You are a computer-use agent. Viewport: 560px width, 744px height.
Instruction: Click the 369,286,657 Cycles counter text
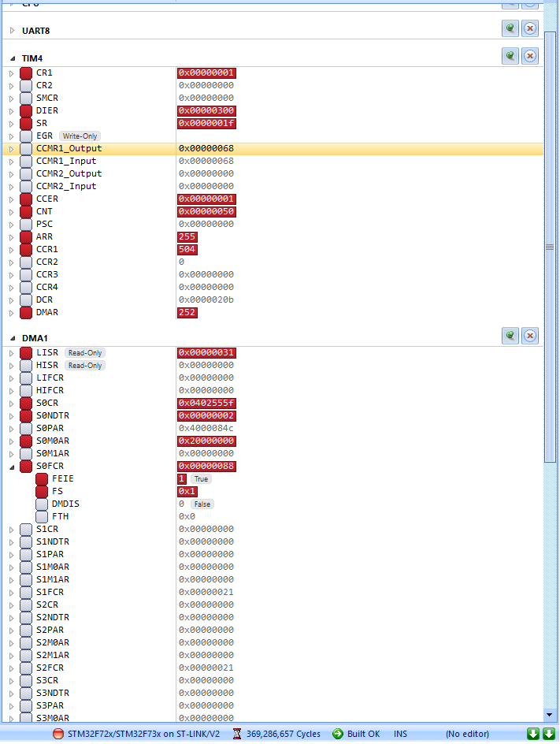tap(283, 734)
